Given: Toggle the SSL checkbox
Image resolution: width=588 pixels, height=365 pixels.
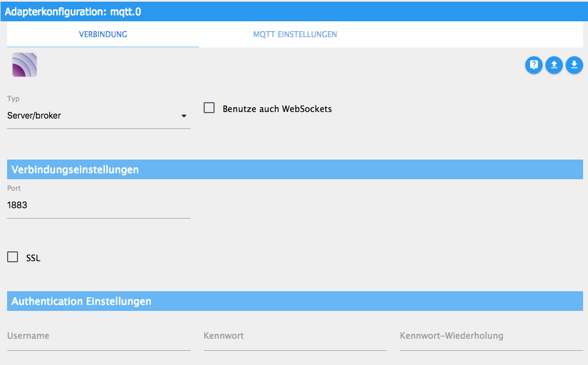Looking at the screenshot, I should 13,257.
